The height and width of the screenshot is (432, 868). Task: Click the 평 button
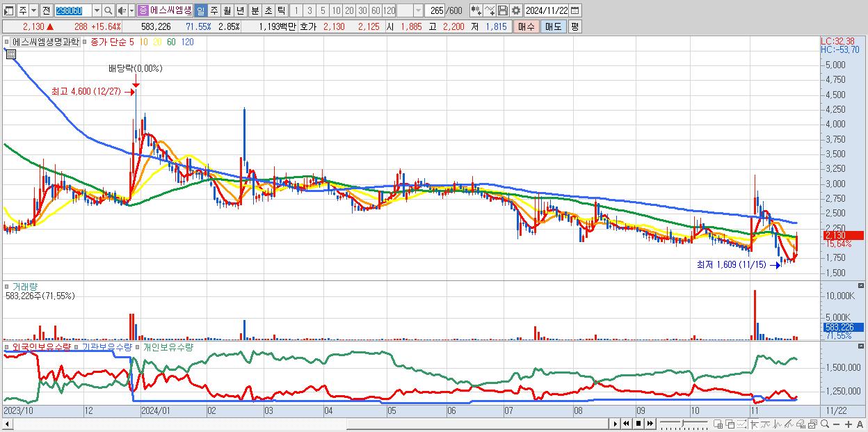574,26
